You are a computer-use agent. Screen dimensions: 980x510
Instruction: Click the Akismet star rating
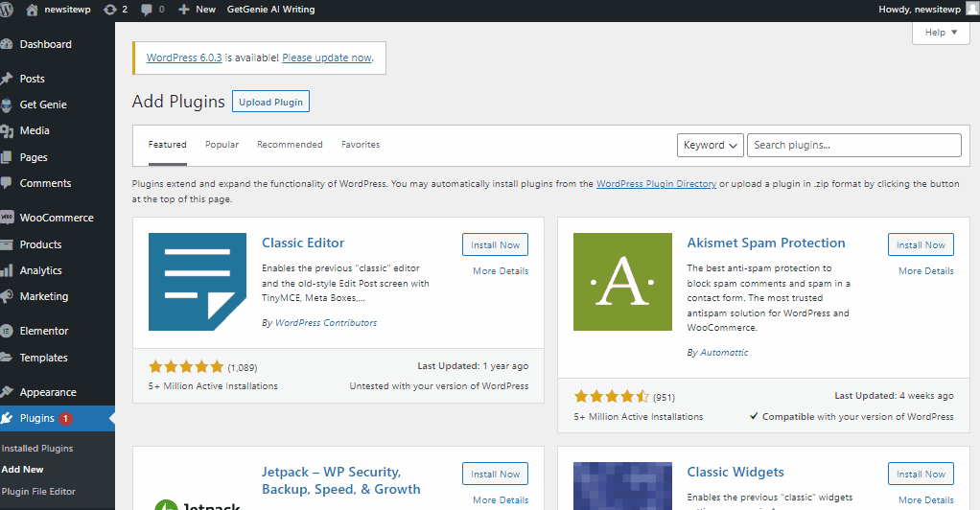click(611, 396)
